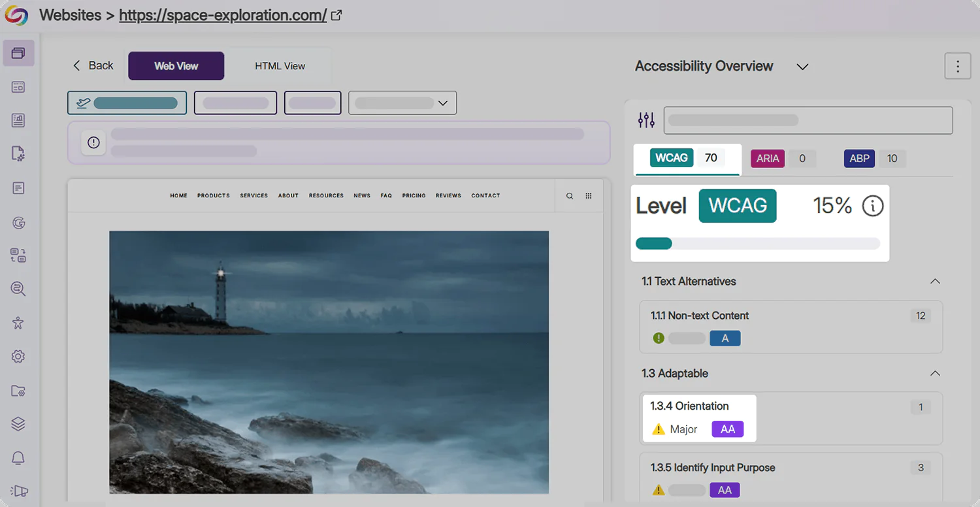This screenshot has width=980, height=507.
Task: Collapse the 1.3 Adaptable section
Action: (x=935, y=374)
